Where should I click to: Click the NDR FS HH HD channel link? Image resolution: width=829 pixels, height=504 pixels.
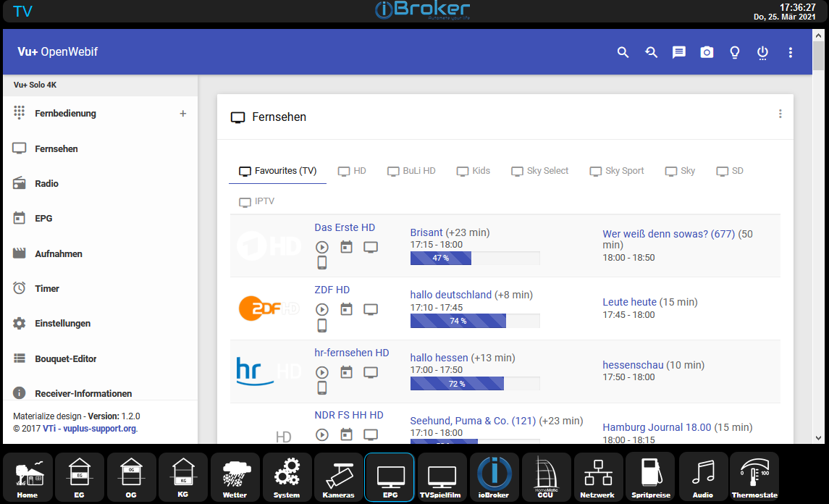[349, 415]
